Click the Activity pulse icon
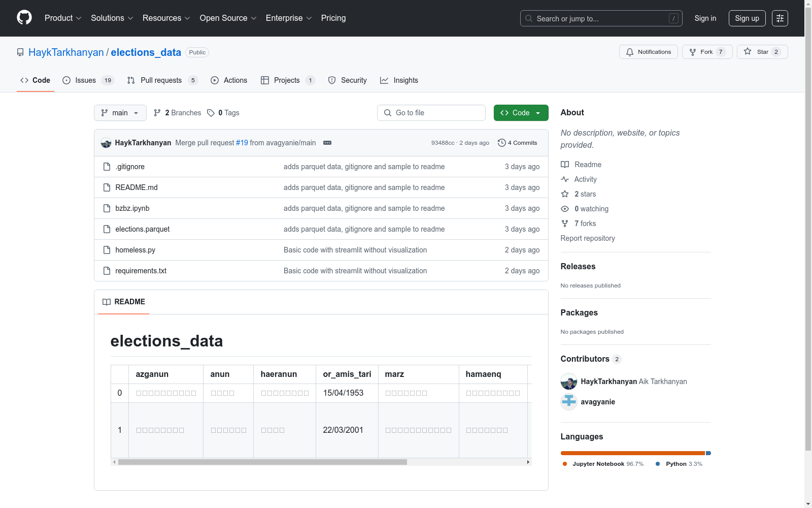The height and width of the screenshot is (508, 812). [565, 179]
